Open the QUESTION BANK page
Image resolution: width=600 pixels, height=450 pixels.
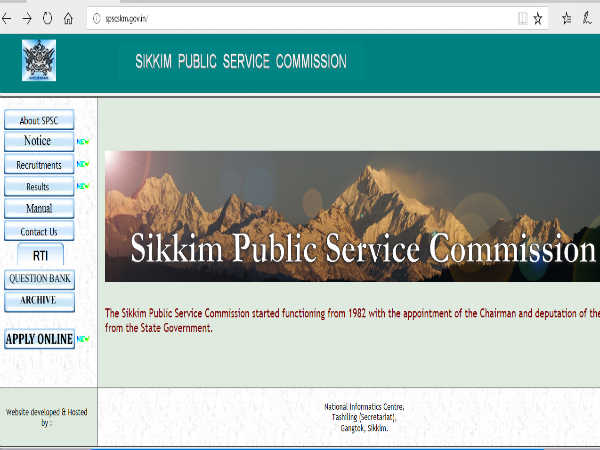tap(39, 279)
